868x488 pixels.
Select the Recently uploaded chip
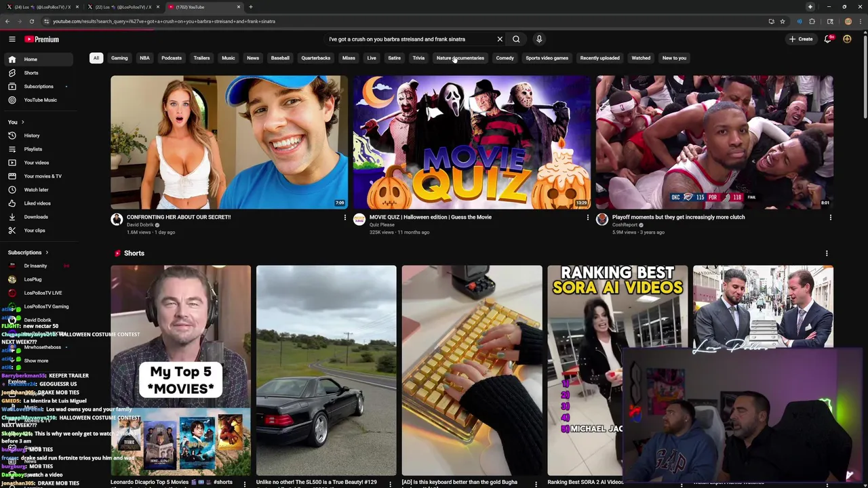tap(600, 58)
